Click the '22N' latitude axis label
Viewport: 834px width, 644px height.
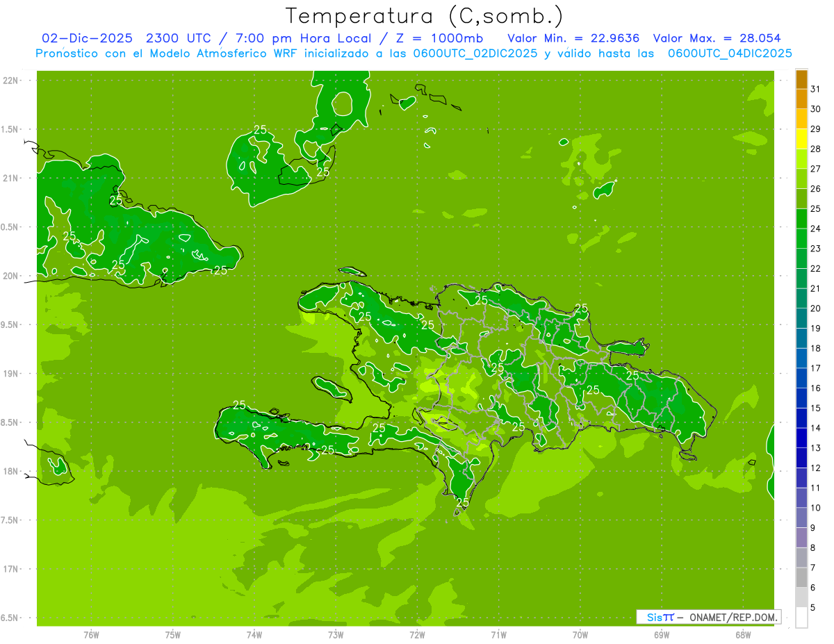click(10, 81)
